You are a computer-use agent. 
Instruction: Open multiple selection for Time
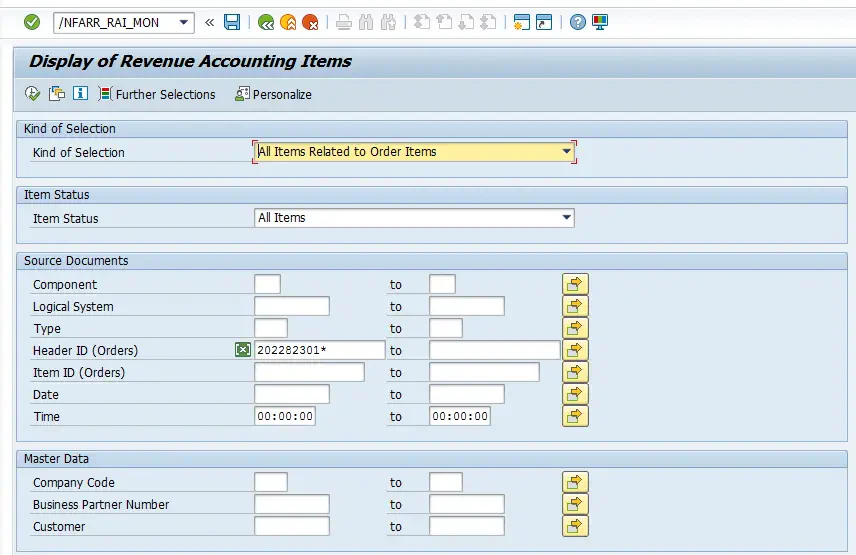[575, 416]
